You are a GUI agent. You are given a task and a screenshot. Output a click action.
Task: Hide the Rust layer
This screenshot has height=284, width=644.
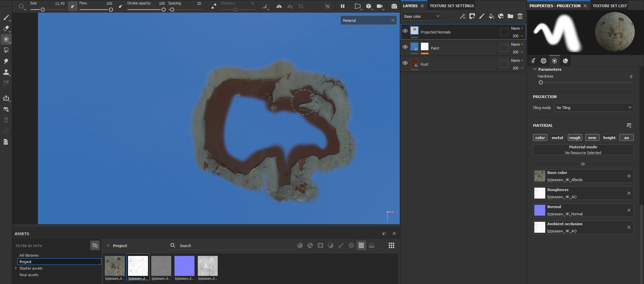pos(405,63)
